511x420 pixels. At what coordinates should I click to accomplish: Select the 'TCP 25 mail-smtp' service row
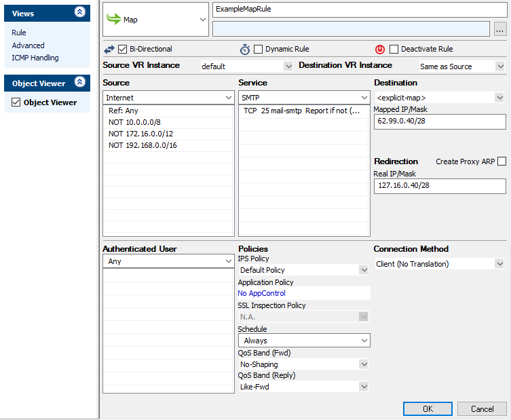pyautogui.click(x=304, y=111)
